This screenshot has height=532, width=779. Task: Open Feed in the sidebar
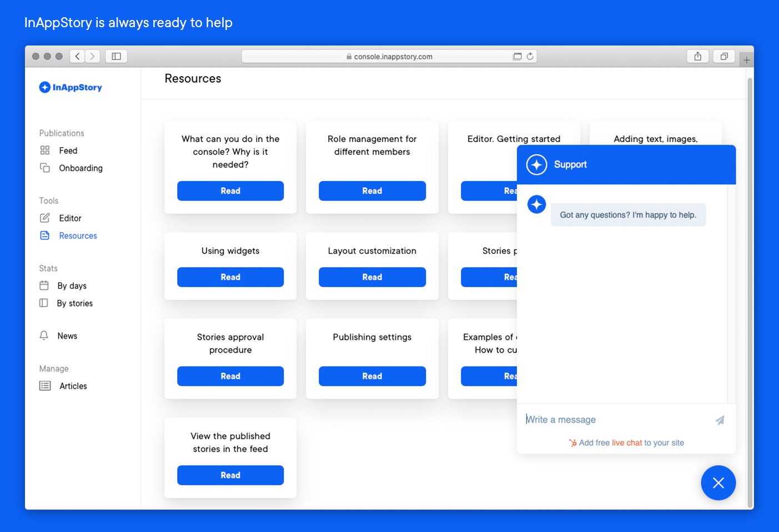(68, 150)
